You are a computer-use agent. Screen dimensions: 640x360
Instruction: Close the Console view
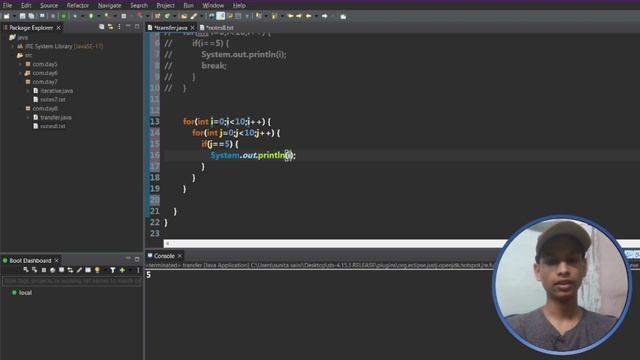180,256
